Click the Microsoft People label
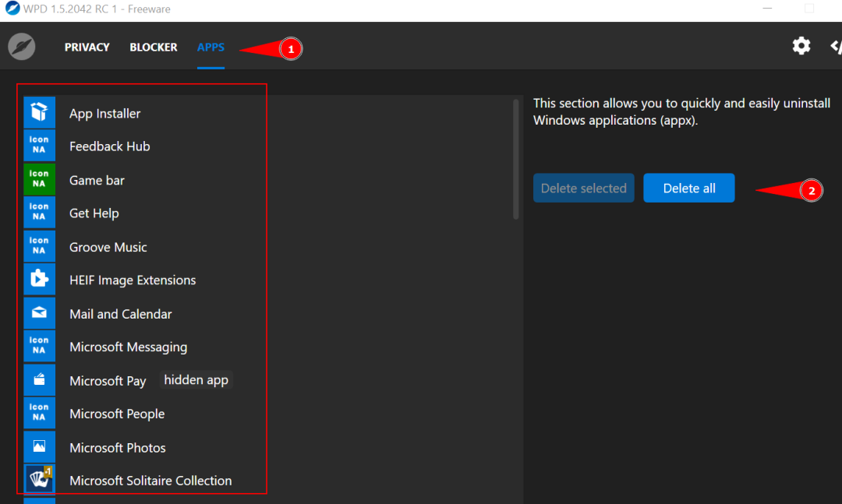This screenshot has height=504, width=842. pos(117,414)
